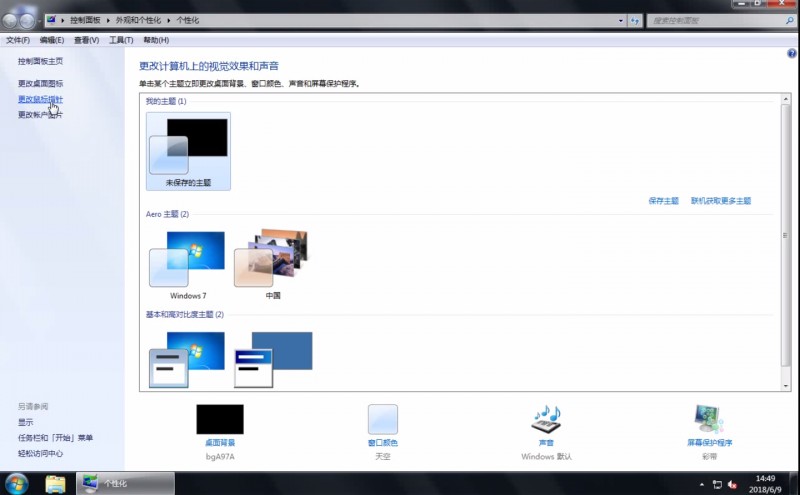This screenshot has width=800, height=495.
Task: Open 更改桌面图标 link
Action: pyautogui.click(x=40, y=84)
